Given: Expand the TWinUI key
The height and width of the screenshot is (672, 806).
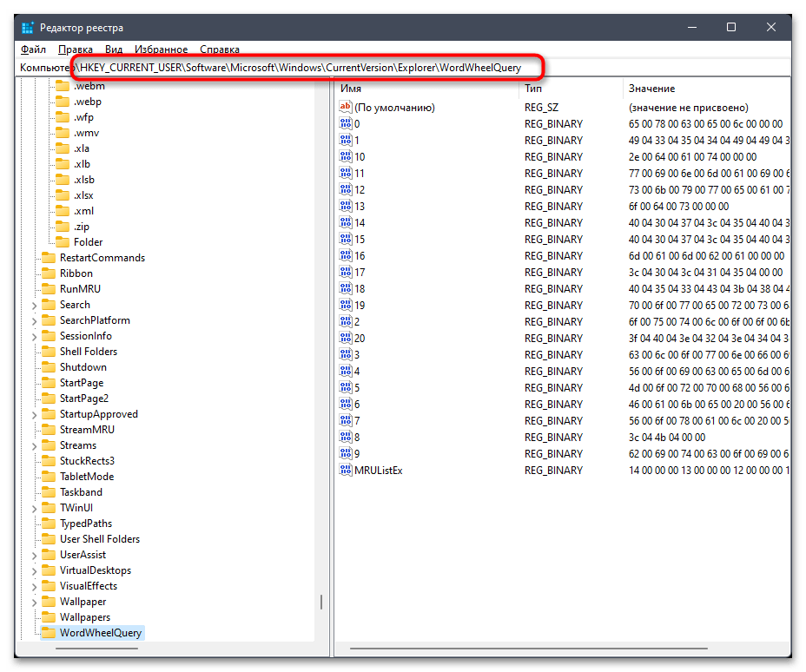Looking at the screenshot, I should click(x=35, y=508).
